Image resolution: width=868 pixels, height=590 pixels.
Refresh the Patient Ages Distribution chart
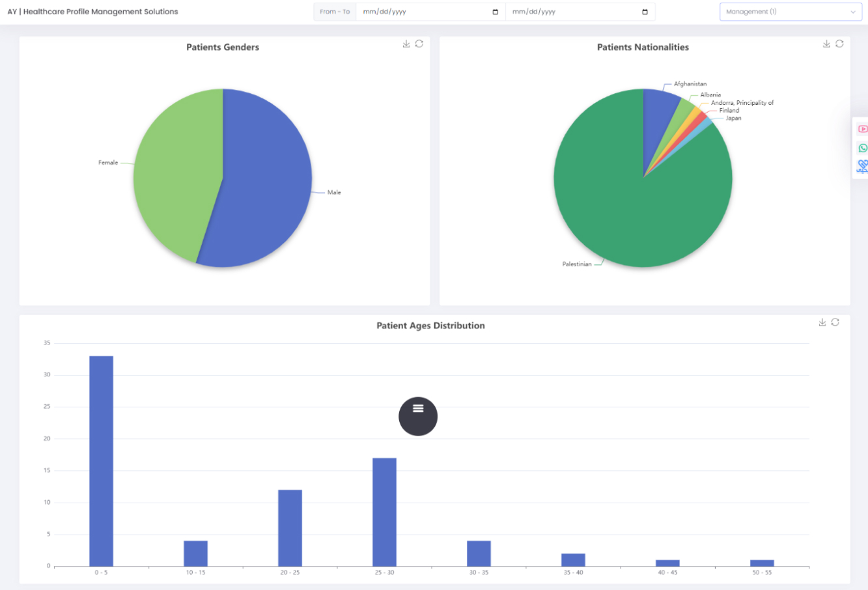pyautogui.click(x=835, y=322)
